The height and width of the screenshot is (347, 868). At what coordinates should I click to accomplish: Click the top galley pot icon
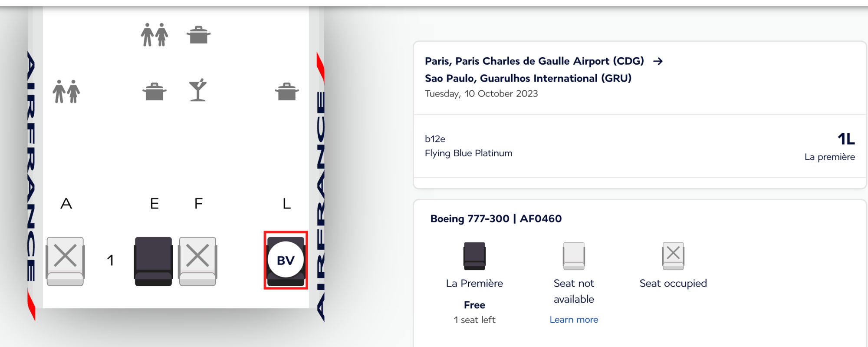[198, 35]
